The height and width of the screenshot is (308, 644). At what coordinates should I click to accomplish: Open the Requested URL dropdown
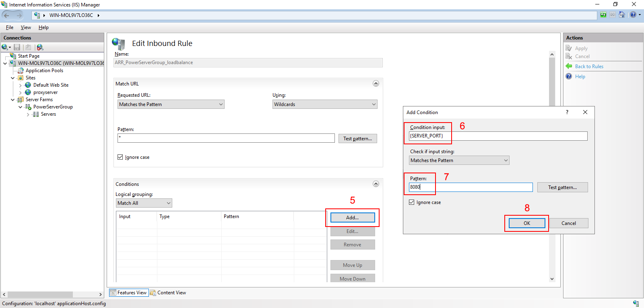click(171, 104)
